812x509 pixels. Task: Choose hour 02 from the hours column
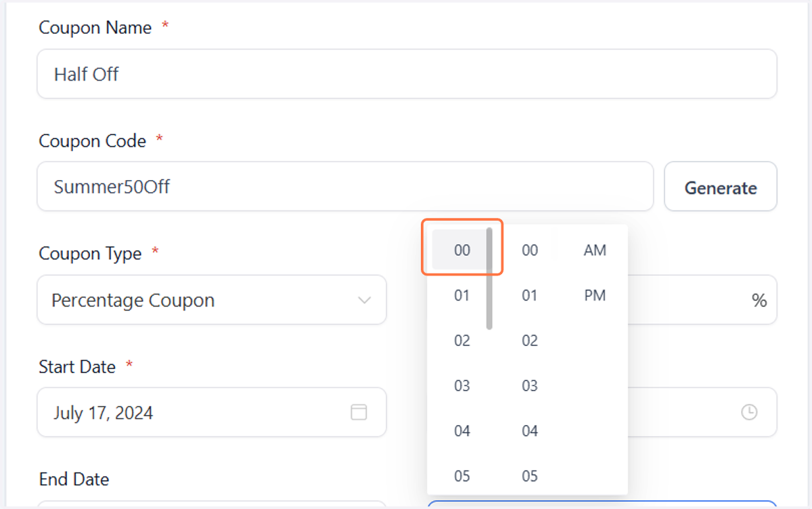tap(461, 340)
